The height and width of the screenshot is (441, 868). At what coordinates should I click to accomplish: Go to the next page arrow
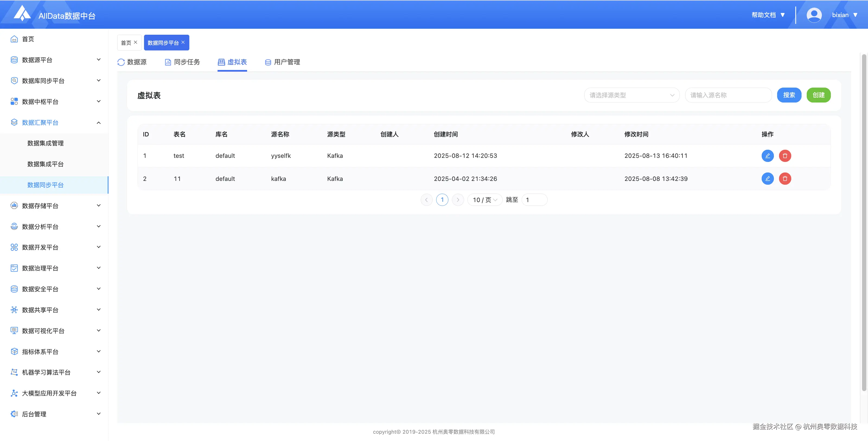pos(458,200)
